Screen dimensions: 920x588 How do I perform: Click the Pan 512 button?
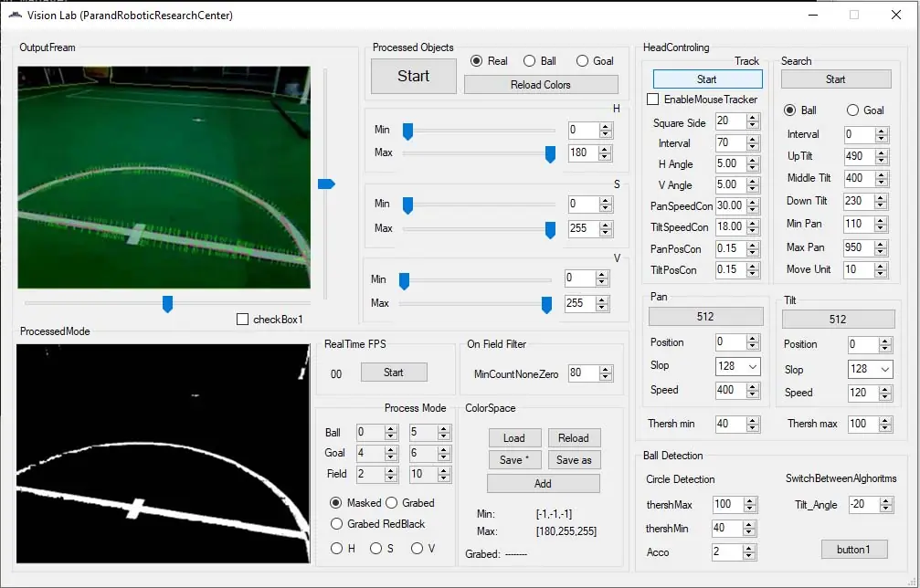[706, 317]
